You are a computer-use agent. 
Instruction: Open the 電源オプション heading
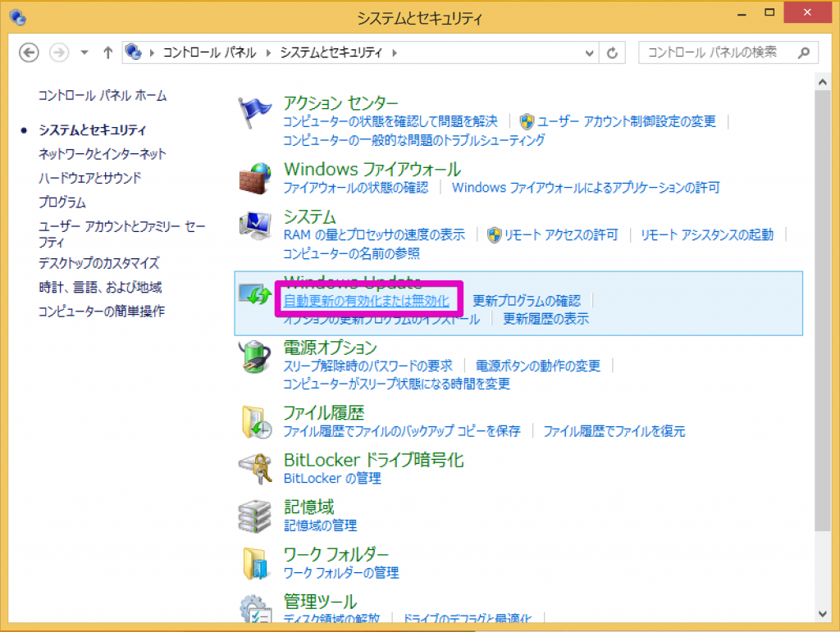(x=330, y=348)
